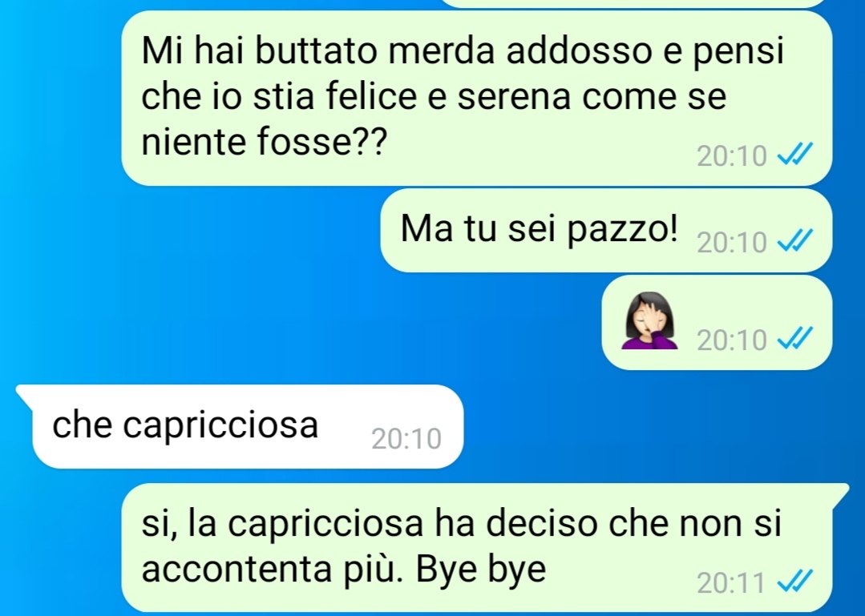This screenshot has height=616, width=865.
Task: Tap the 20:10 timestamp on "che capricciosa"
Action: (x=406, y=439)
